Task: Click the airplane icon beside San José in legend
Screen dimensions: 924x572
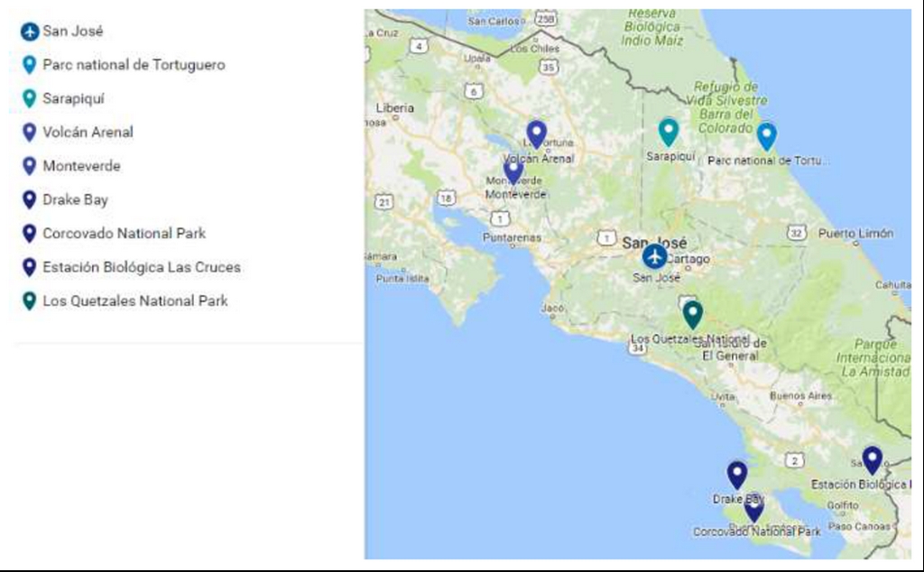Action: [x=30, y=32]
